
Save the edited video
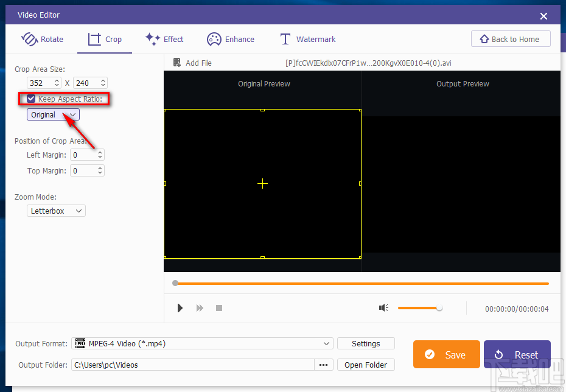(447, 354)
